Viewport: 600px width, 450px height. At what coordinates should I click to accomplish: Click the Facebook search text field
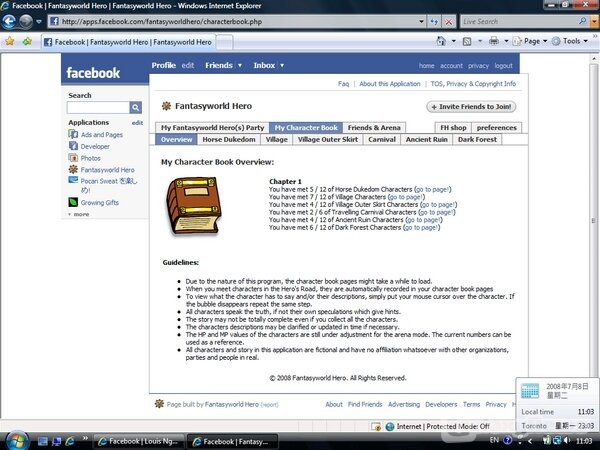click(98, 107)
